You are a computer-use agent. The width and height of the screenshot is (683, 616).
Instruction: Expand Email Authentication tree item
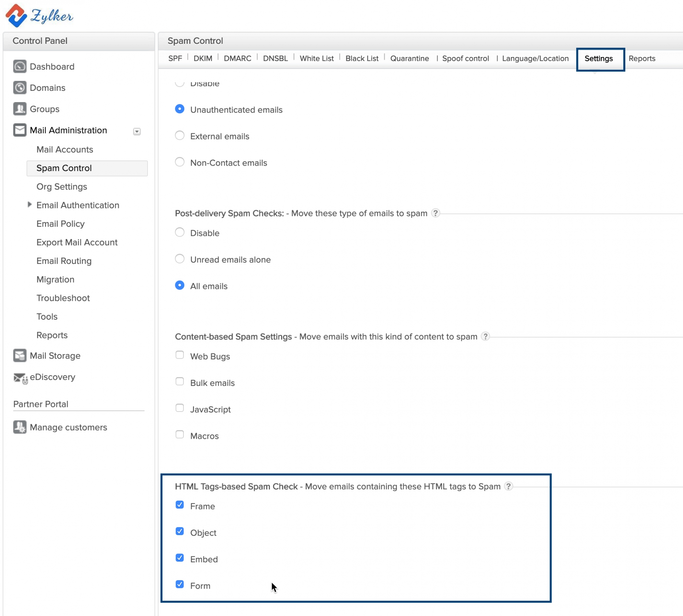[29, 205]
